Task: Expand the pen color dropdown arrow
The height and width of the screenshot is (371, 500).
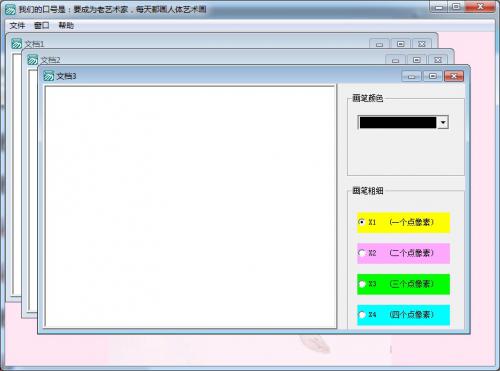Action: [443, 122]
